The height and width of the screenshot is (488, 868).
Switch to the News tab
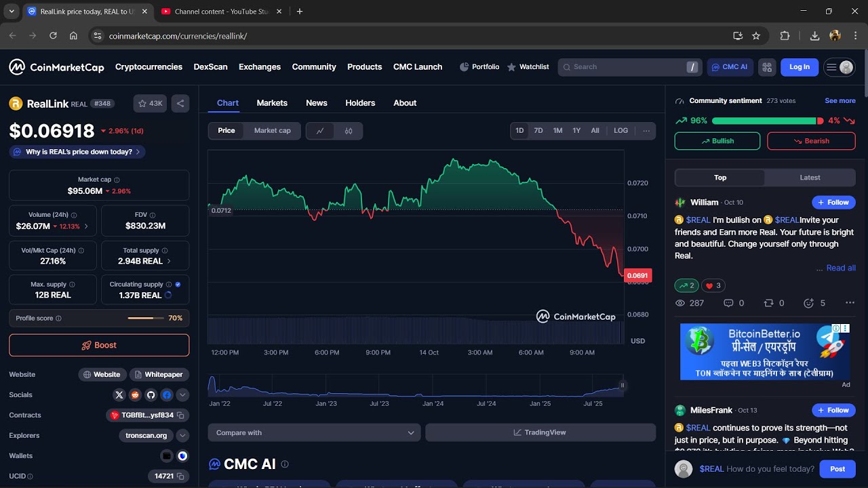[x=317, y=103]
